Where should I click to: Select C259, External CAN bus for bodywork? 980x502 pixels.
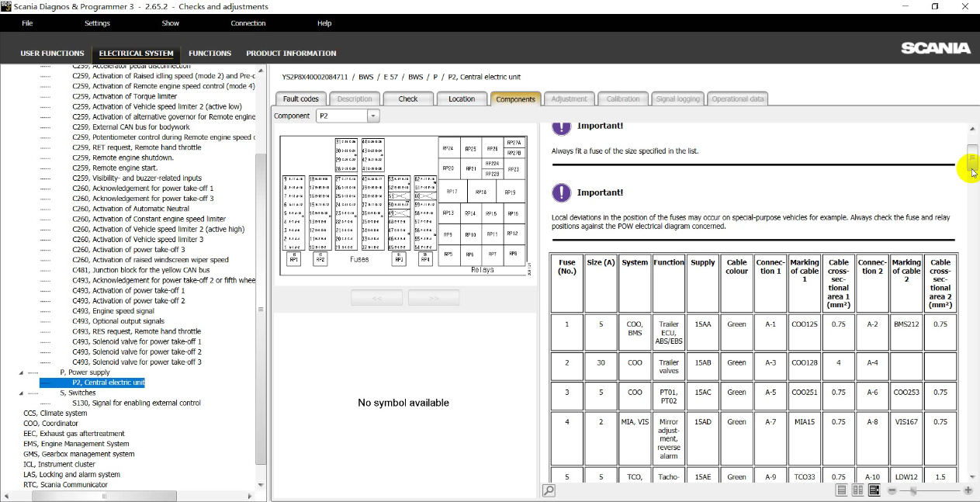[x=131, y=126]
